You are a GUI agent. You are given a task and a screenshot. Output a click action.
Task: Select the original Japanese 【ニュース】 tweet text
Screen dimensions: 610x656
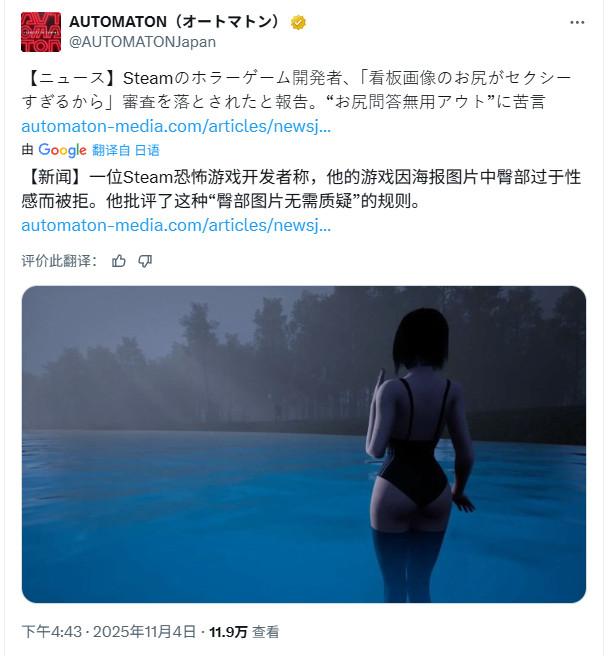pos(297,90)
